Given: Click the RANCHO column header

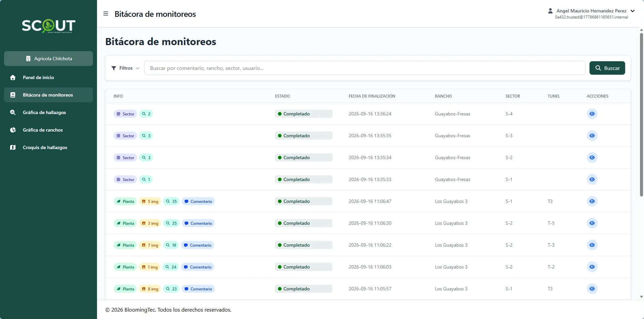Looking at the screenshot, I should (x=443, y=96).
